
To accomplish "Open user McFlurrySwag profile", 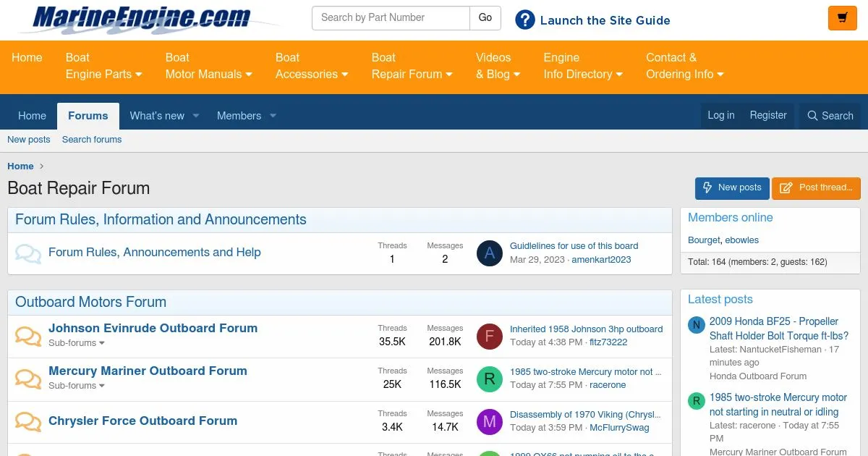I will (619, 428).
